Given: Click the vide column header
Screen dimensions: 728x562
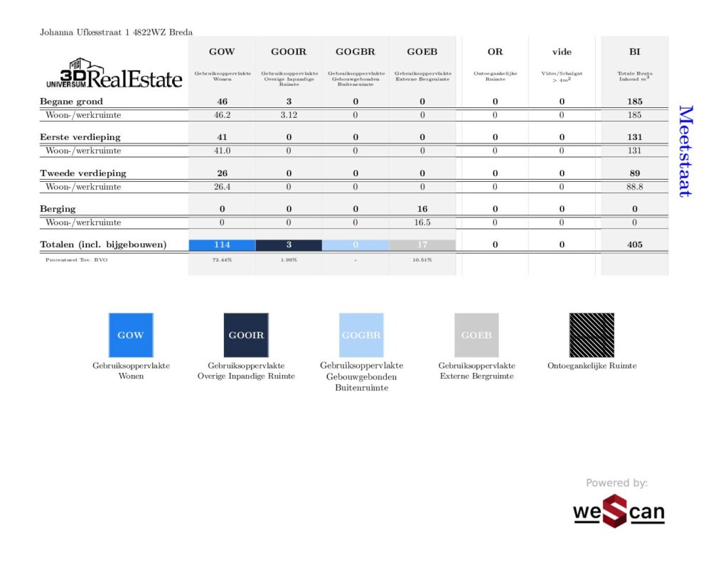Looking at the screenshot, I should point(562,52).
